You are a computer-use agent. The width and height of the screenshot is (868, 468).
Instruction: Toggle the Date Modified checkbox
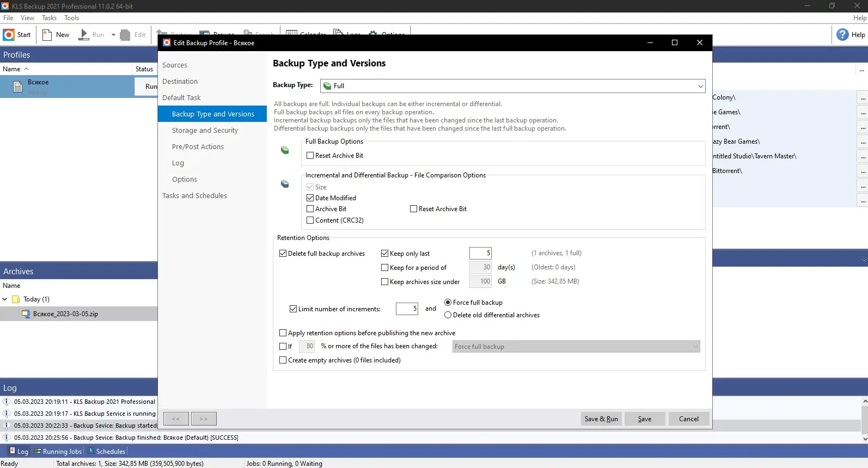coord(310,198)
